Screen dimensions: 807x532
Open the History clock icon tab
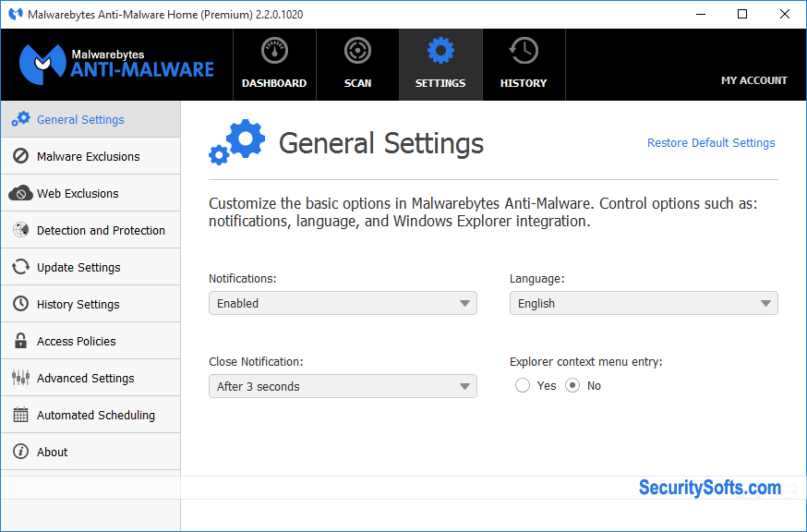pyautogui.click(x=524, y=65)
